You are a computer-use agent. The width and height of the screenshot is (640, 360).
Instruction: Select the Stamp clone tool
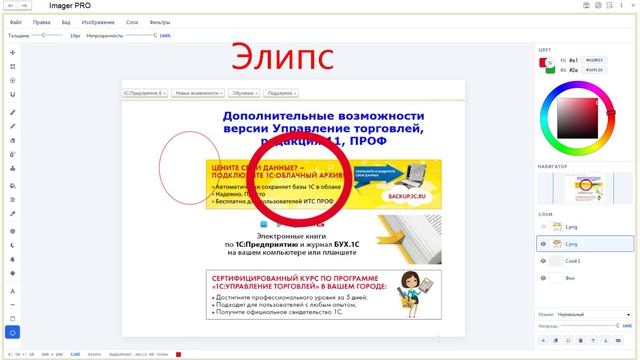(13, 168)
